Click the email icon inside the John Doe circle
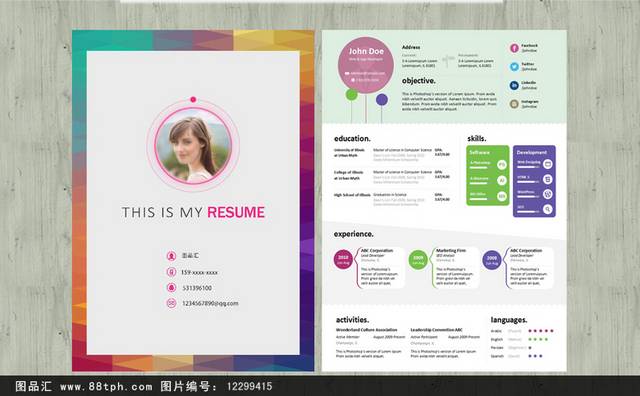Viewport: 640px width, 396px height. [x=347, y=73]
